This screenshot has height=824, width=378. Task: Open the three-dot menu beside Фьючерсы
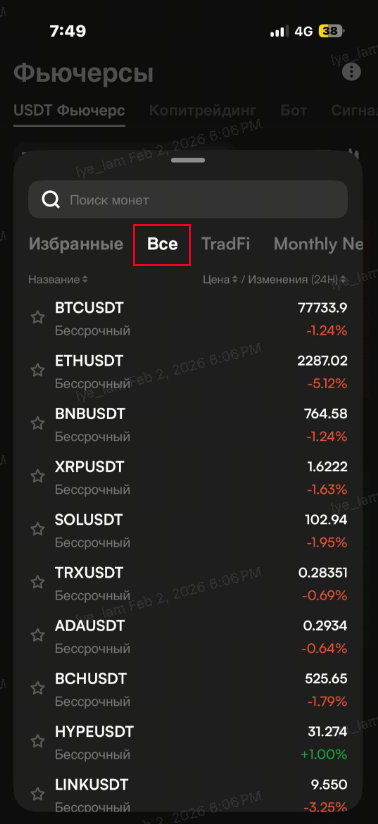(351, 72)
